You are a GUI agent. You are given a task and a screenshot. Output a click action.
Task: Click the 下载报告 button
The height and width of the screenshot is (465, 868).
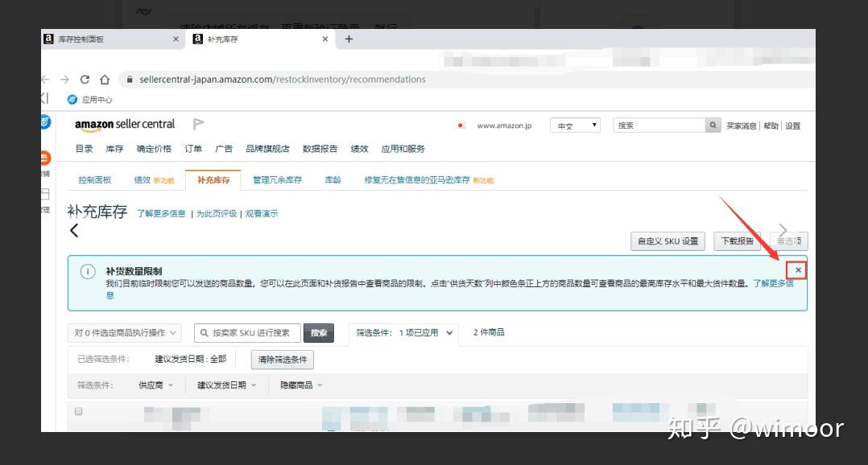[x=738, y=241]
